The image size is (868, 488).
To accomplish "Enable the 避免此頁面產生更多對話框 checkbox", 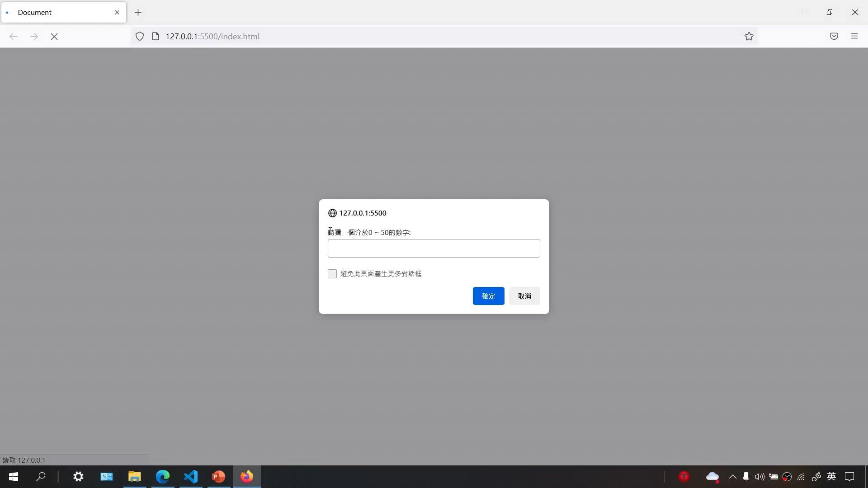I will click(x=332, y=273).
